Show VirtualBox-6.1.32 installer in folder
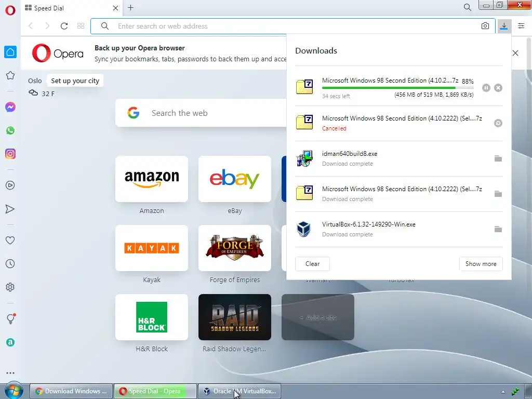 [498, 229]
